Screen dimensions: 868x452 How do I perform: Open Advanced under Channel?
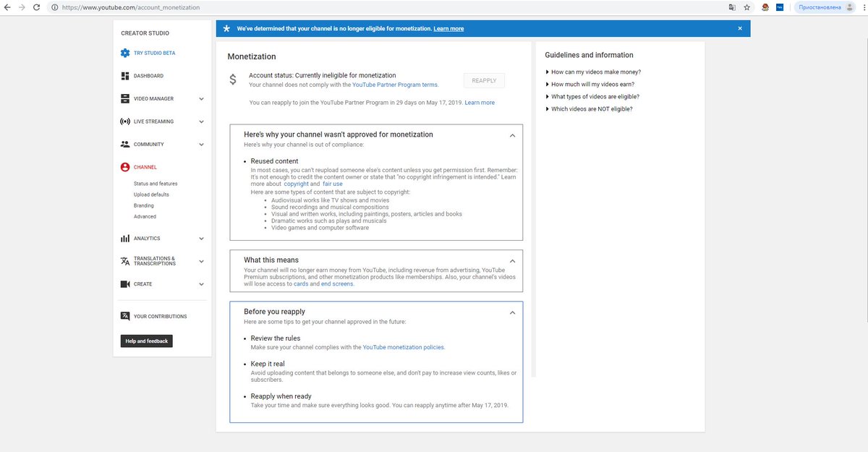(x=145, y=216)
